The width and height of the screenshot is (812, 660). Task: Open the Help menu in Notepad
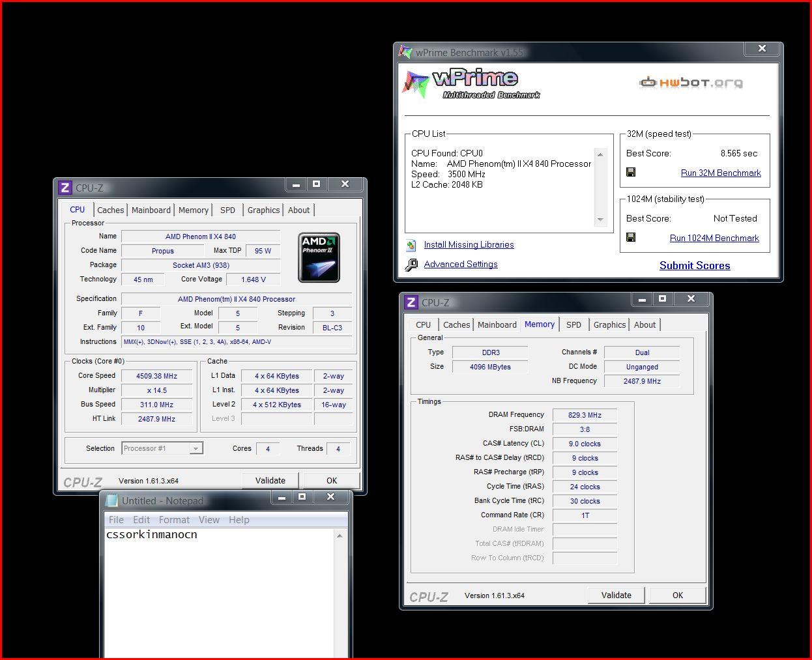click(239, 520)
